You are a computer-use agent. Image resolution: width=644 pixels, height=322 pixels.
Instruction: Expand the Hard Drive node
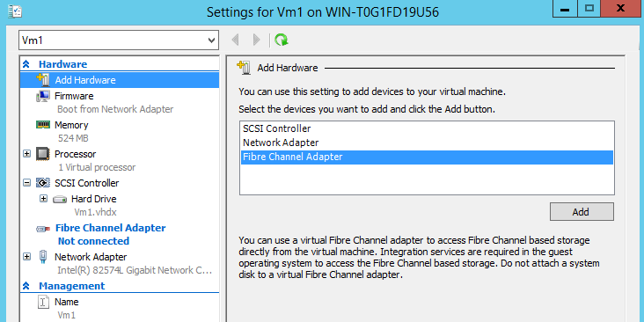[43, 199]
